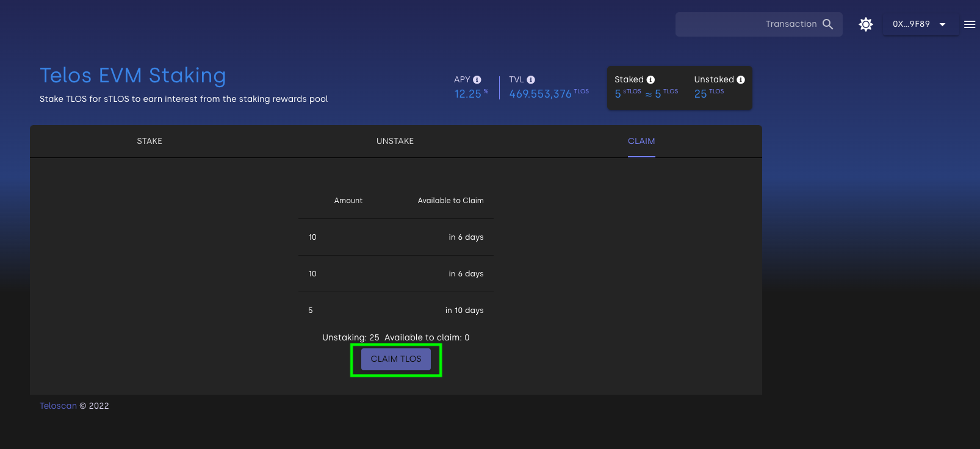Click the 12.25% APY value
The width and height of the screenshot is (980, 449).
469,94
